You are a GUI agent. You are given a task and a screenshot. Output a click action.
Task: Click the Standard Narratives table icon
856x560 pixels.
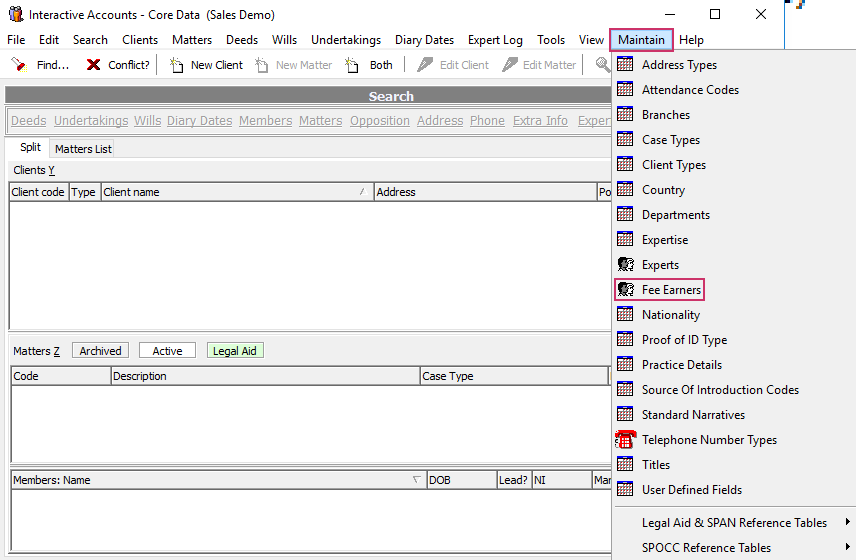pos(625,414)
